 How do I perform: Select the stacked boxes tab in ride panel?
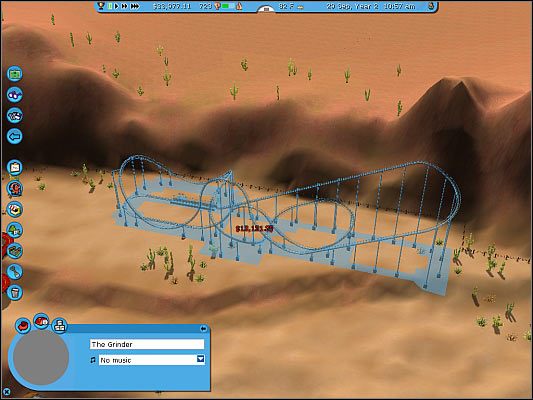pos(59,326)
